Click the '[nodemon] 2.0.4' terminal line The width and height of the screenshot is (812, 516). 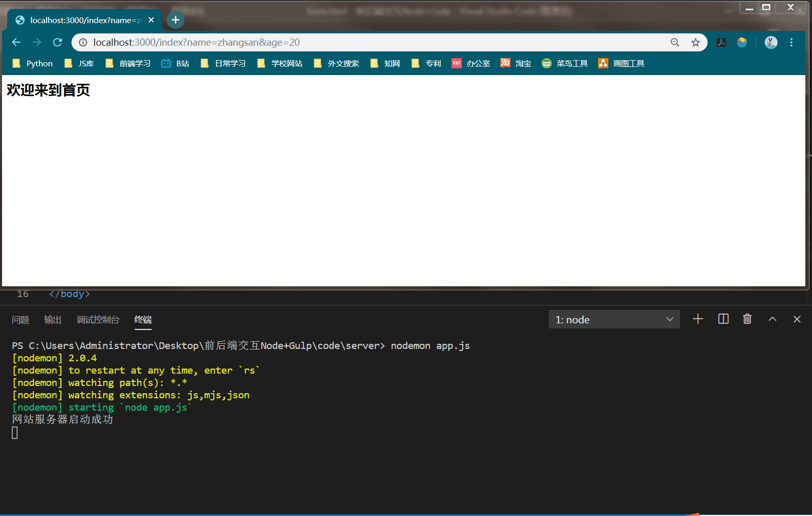click(55, 358)
